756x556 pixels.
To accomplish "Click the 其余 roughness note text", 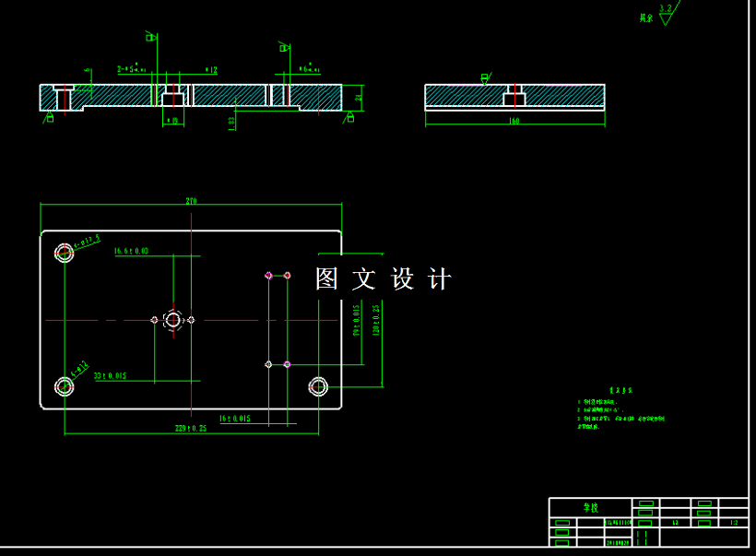I will point(646,18).
